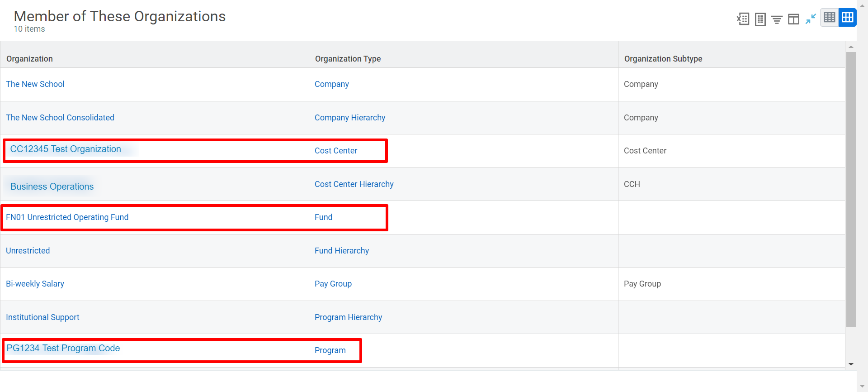The height and width of the screenshot is (392, 868).
Task: Open the Program type link
Action: 330,350
